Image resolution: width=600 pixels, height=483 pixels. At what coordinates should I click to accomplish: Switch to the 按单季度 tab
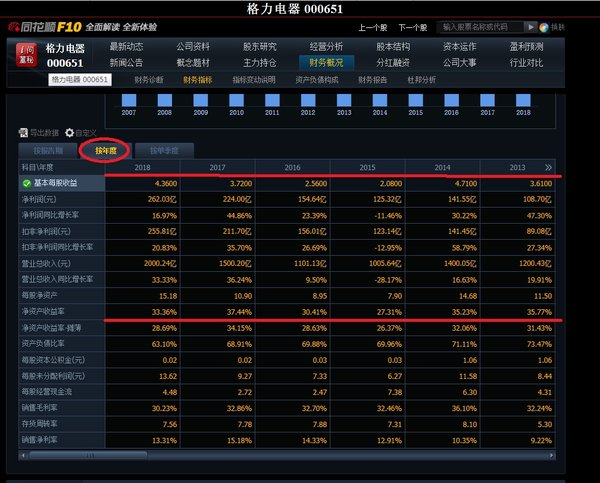[164, 151]
